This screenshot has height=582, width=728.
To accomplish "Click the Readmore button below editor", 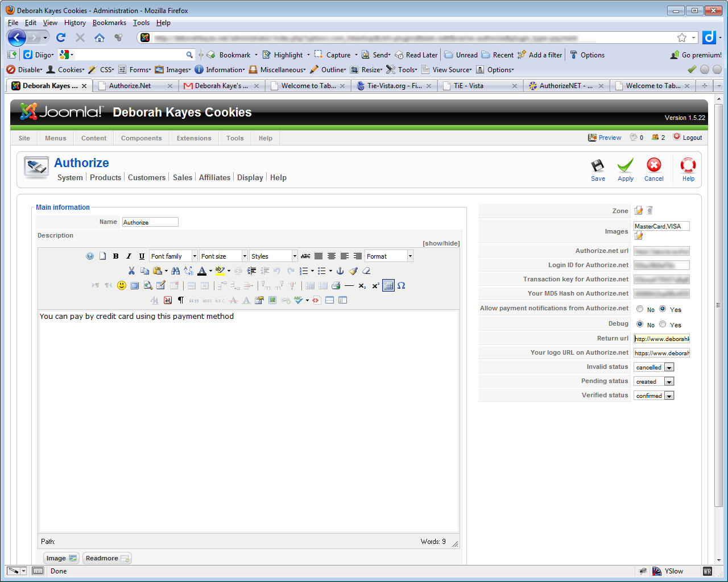I will (x=107, y=558).
